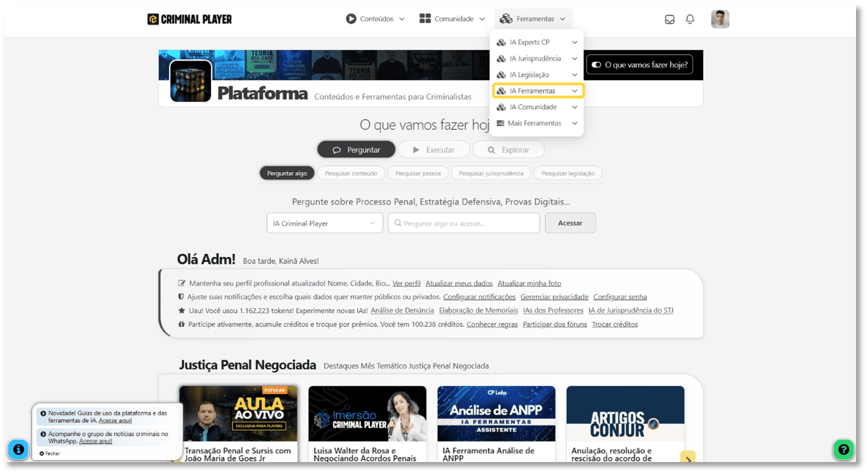Open the Conteúdos menu
Viewport: 868px width, 474px height.
point(376,19)
